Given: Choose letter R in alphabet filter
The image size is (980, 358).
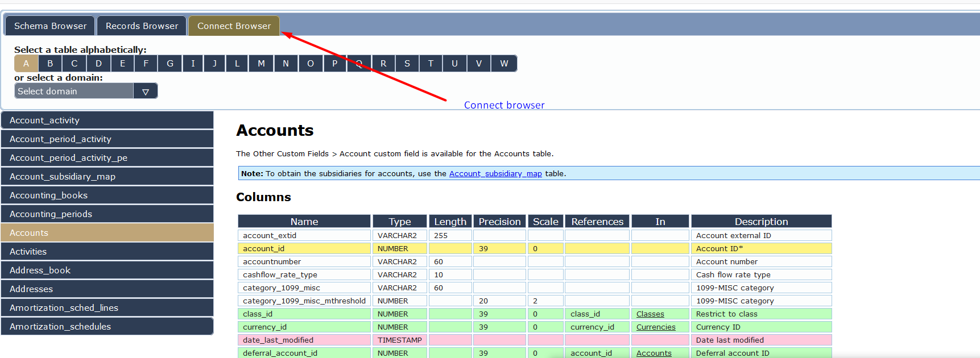Looking at the screenshot, I should [x=383, y=63].
